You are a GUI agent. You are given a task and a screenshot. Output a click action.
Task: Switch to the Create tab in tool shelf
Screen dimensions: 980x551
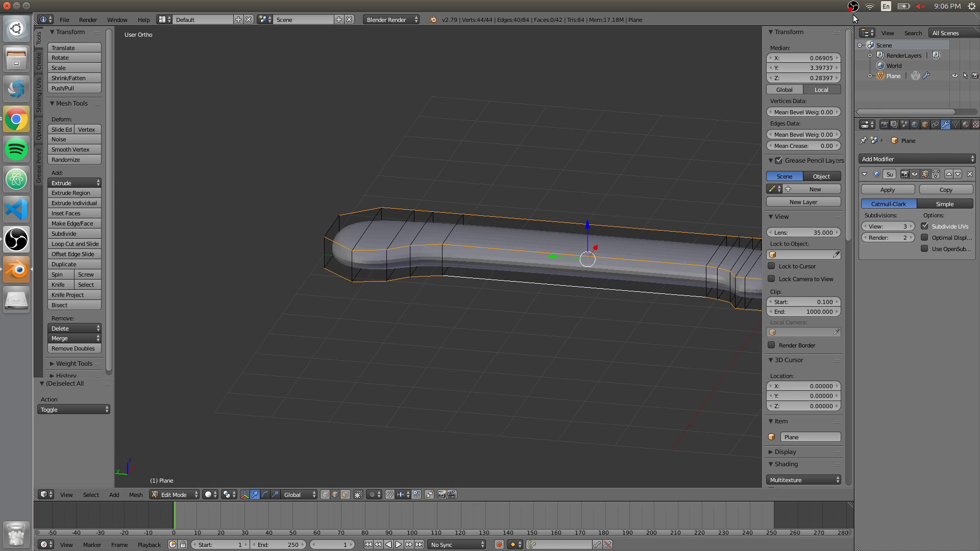point(39,61)
